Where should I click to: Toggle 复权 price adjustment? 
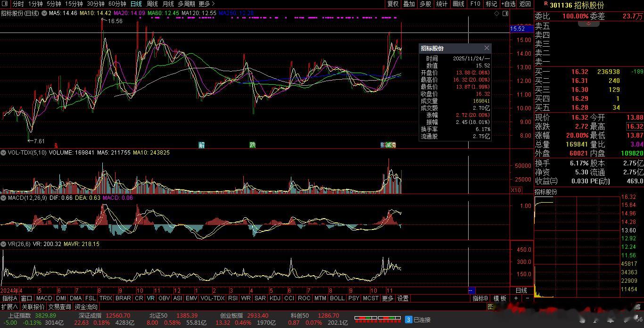point(393,4)
